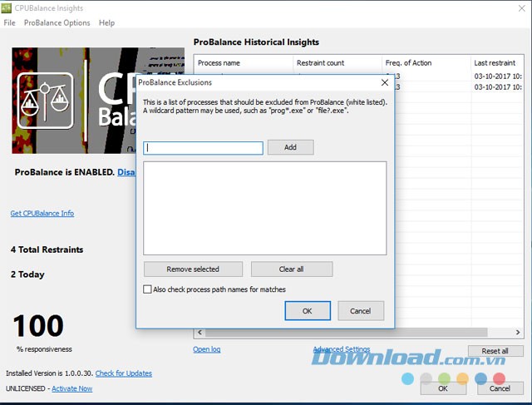Open the Help menu
Image resolution: width=532 pixels, height=405 pixels.
point(106,22)
